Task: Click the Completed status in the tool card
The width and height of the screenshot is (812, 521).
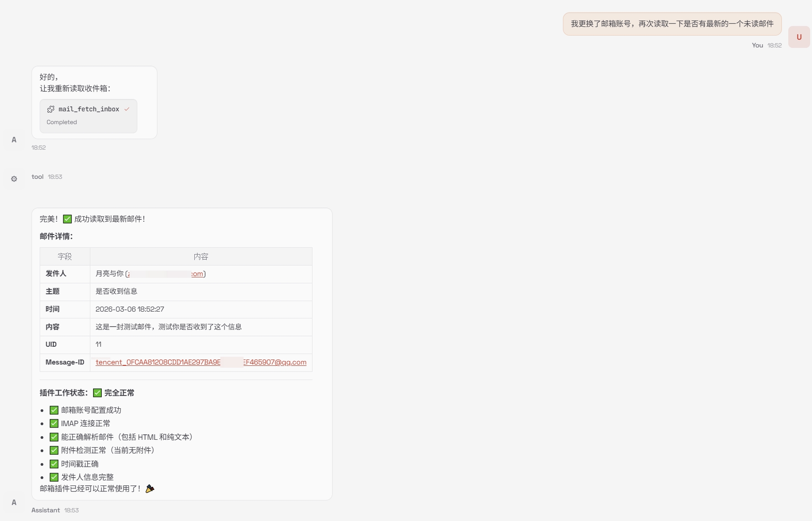Action: pyautogui.click(x=62, y=122)
